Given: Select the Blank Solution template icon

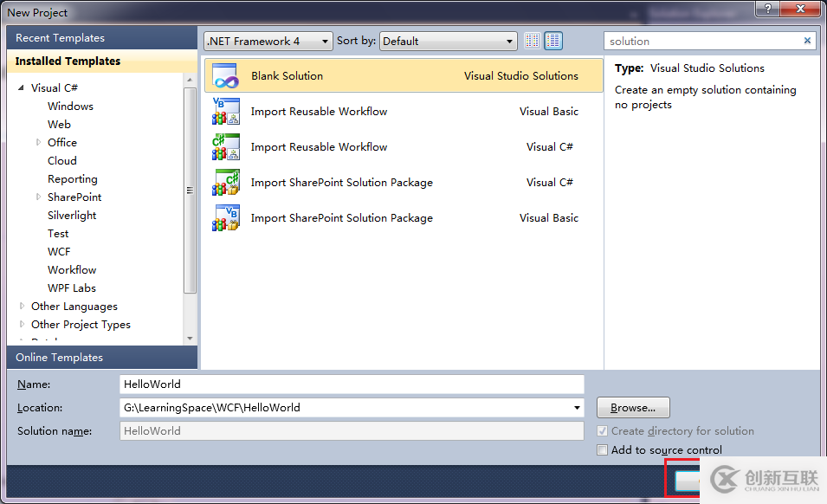Looking at the screenshot, I should [226, 76].
